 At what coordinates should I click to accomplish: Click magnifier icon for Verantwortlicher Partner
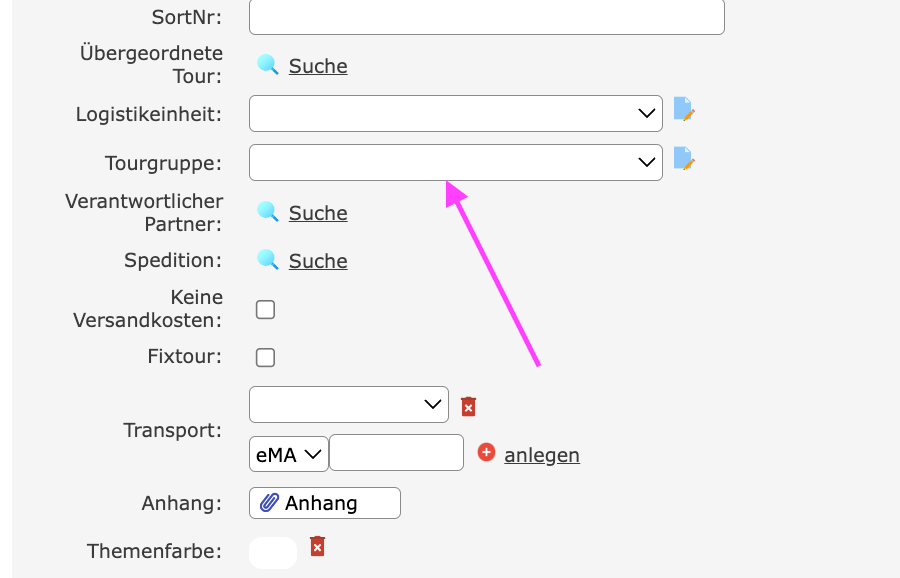267,212
